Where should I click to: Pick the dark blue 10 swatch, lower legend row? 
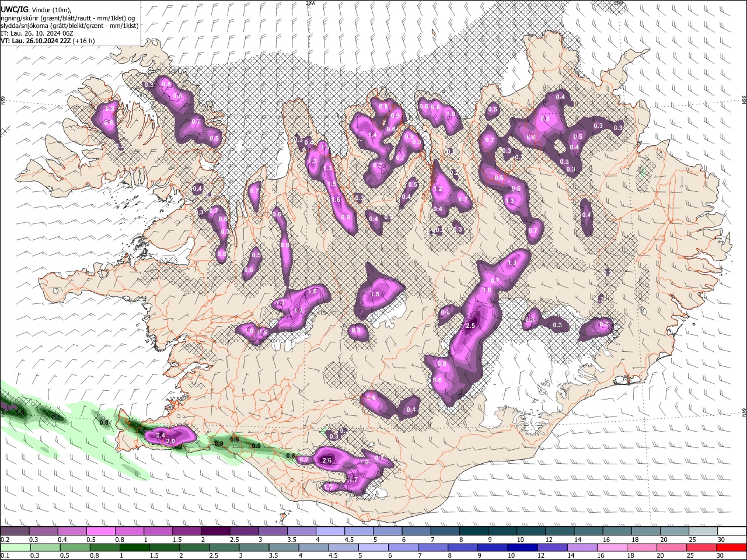[x=522, y=547]
